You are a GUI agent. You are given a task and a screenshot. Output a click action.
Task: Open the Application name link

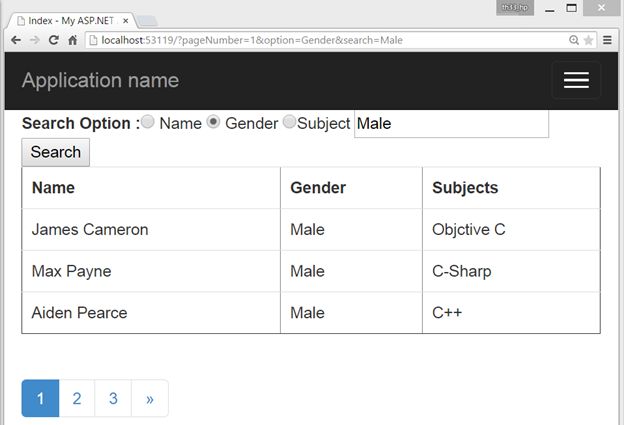pos(100,81)
